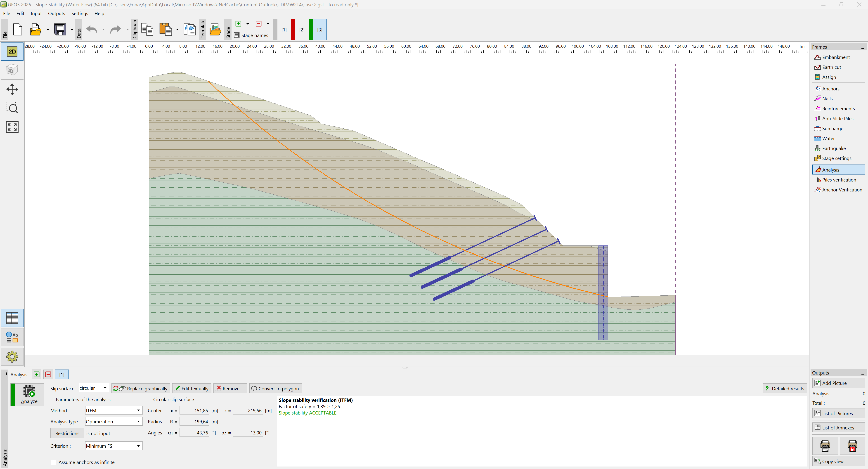Toggle the 2D view button
The image size is (868, 469).
click(12, 52)
